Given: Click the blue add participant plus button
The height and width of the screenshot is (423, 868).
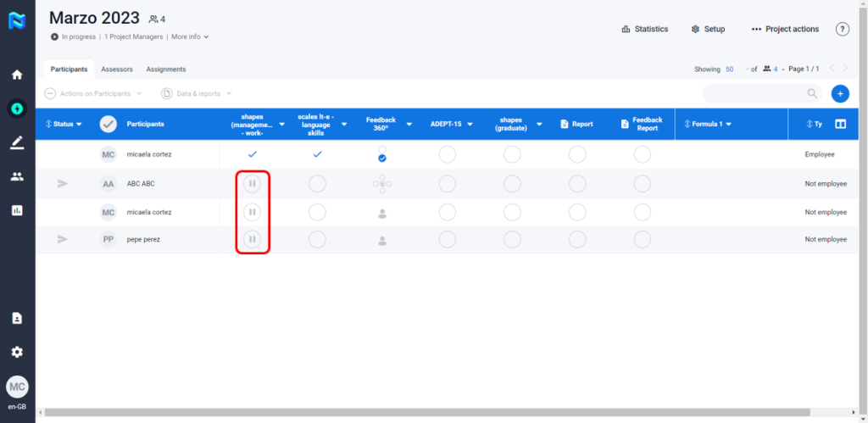Looking at the screenshot, I should (839, 94).
